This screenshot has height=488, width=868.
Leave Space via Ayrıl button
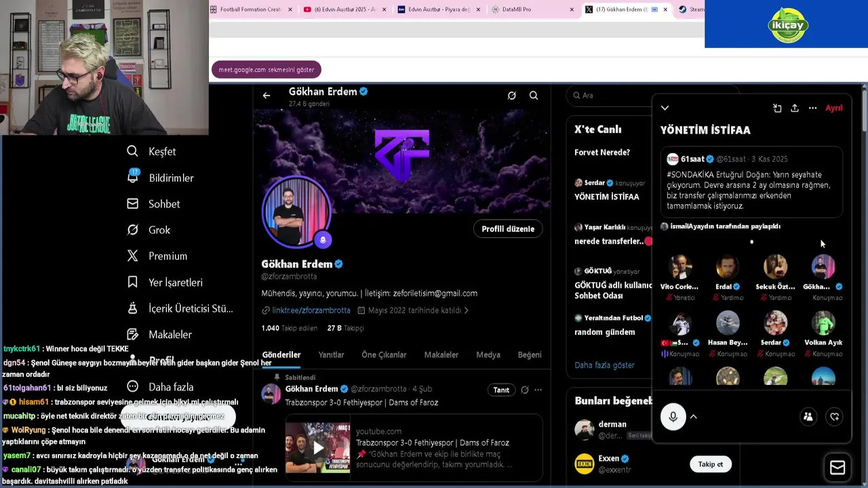click(x=833, y=108)
